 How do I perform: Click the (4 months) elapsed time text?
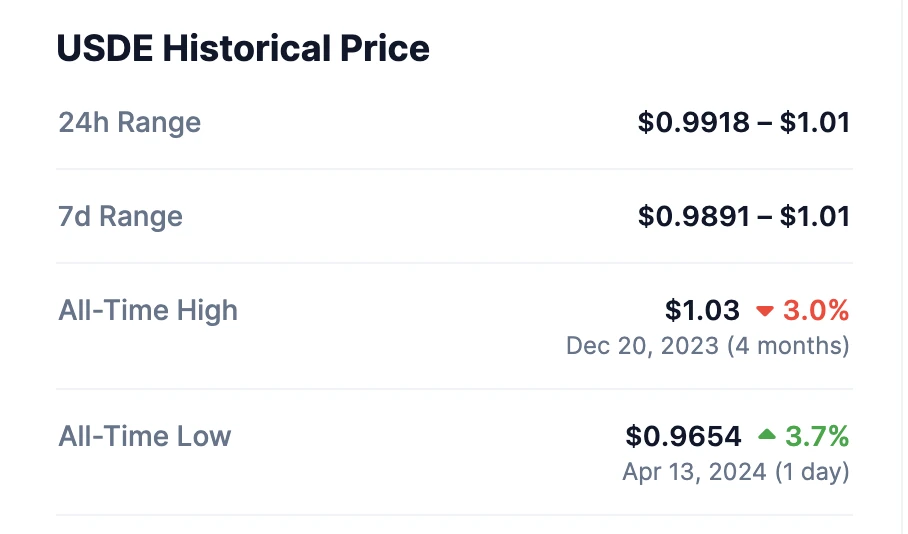(788, 346)
